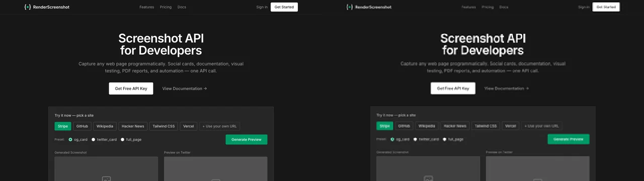This screenshot has width=644, height=181.
Task: Open Docs in the sharp page's nav bar
Action: [x=182, y=7]
